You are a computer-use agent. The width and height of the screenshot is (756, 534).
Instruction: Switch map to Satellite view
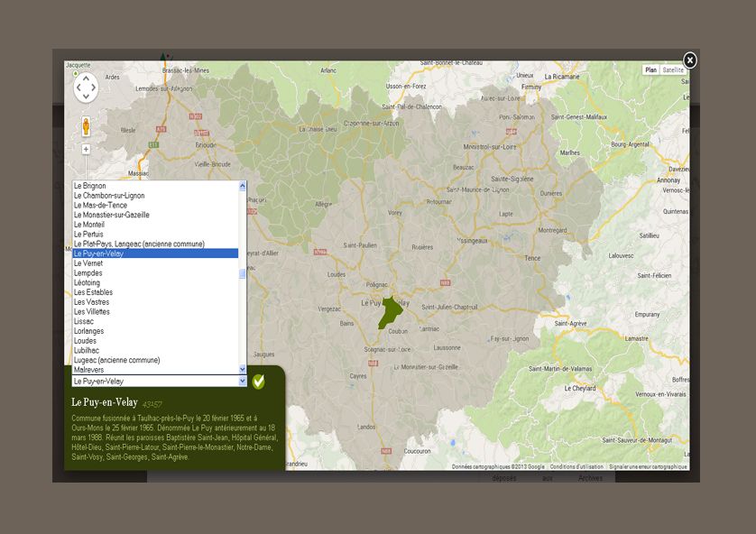(673, 70)
